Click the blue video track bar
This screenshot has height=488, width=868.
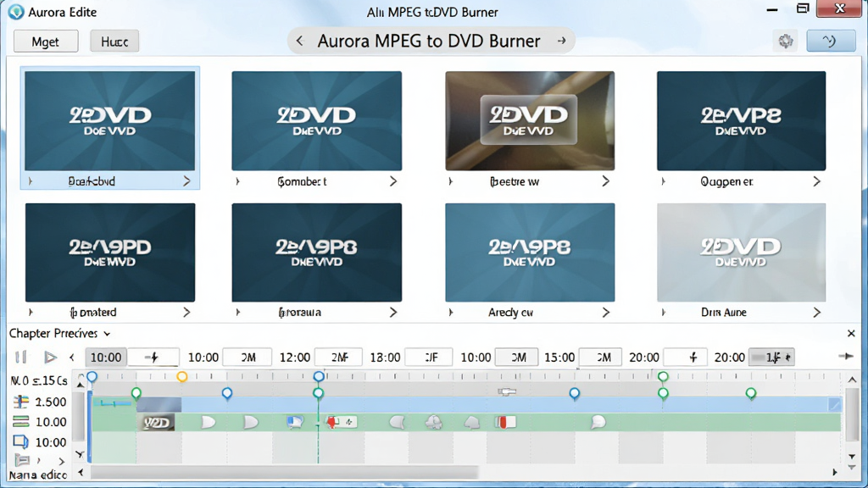click(466, 404)
